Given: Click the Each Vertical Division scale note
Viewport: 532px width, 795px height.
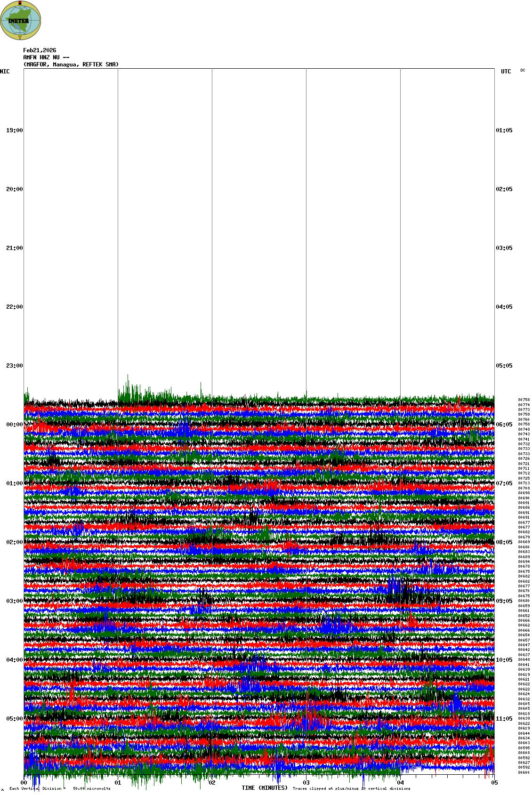Looking at the screenshot, I should [60, 788].
